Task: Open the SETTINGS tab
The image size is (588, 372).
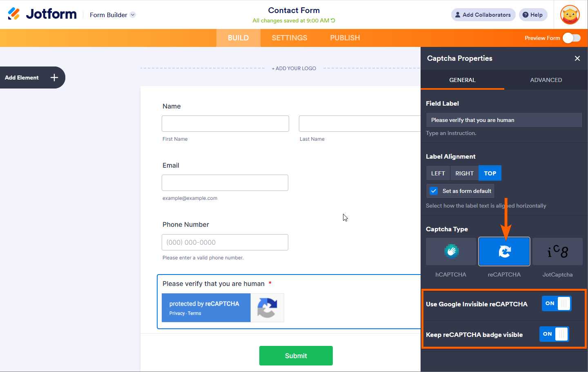Action: [x=290, y=38]
